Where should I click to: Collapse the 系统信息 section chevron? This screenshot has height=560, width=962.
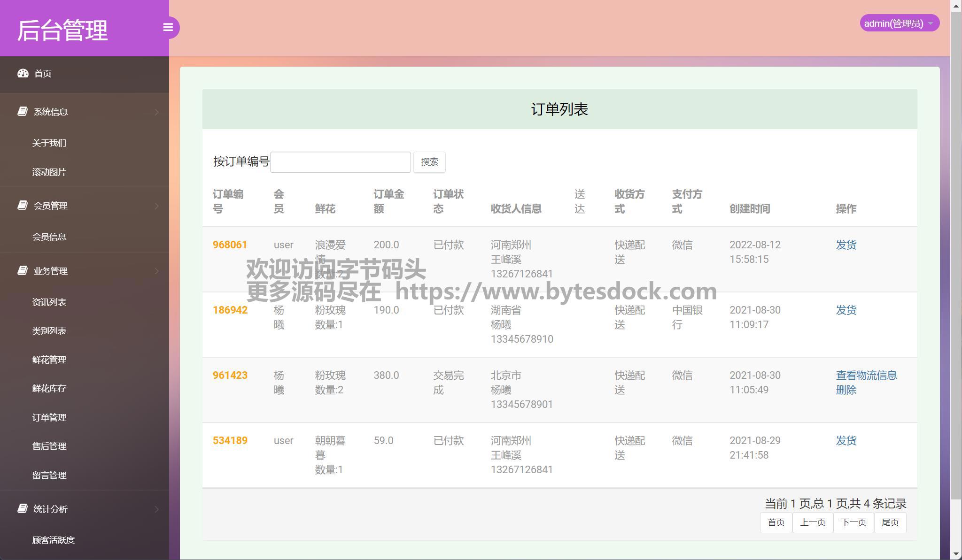156,112
